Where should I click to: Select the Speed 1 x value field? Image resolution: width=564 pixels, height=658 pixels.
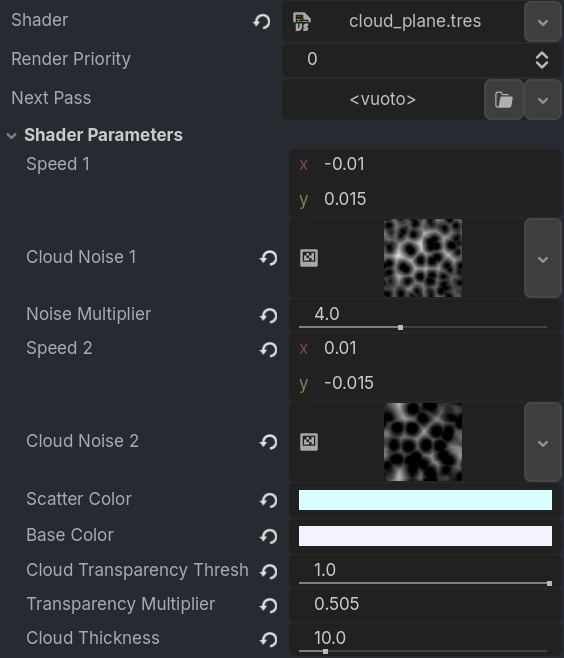(425, 164)
